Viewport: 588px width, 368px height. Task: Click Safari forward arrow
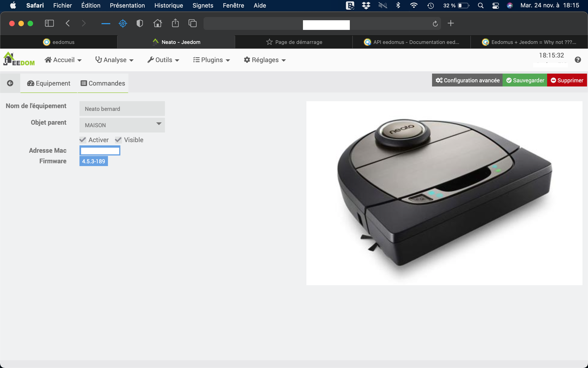click(84, 23)
